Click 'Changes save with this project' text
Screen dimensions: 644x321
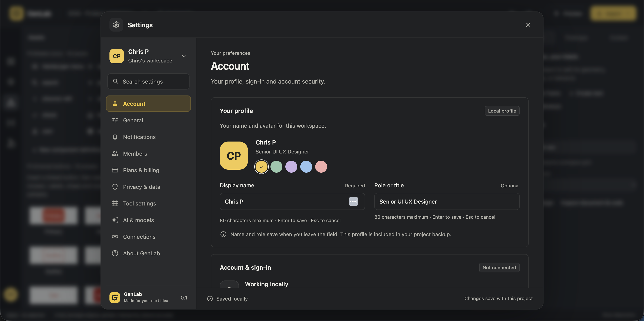(x=499, y=298)
